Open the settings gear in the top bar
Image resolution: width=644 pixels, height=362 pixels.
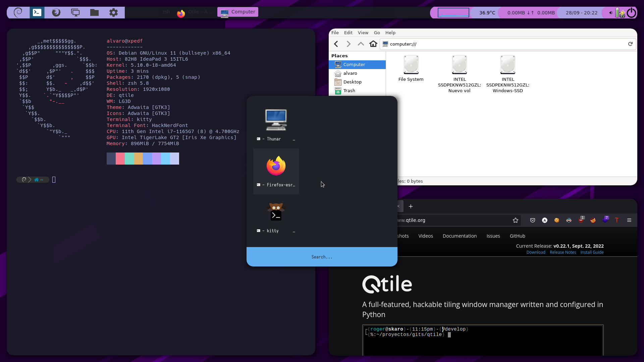[113, 12]
